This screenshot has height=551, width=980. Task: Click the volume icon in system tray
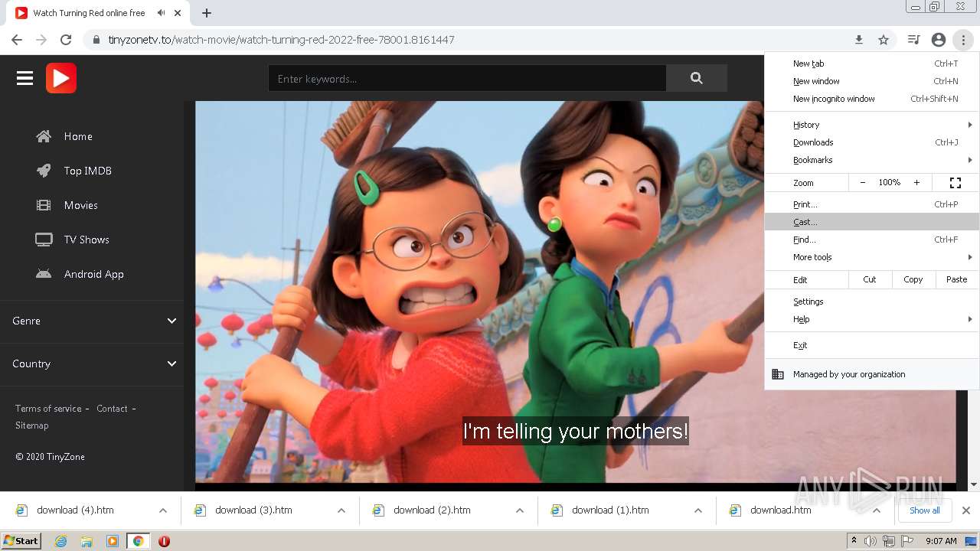(x=871, y=541)
